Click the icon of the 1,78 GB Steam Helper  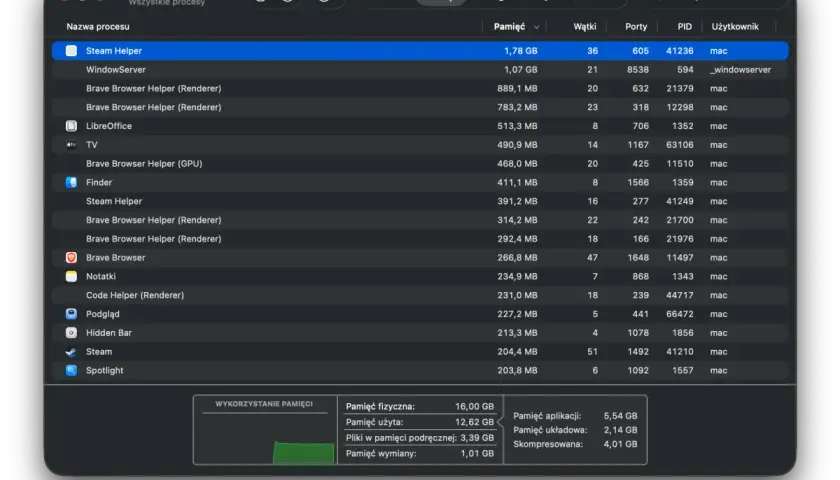tap(71, 51)
